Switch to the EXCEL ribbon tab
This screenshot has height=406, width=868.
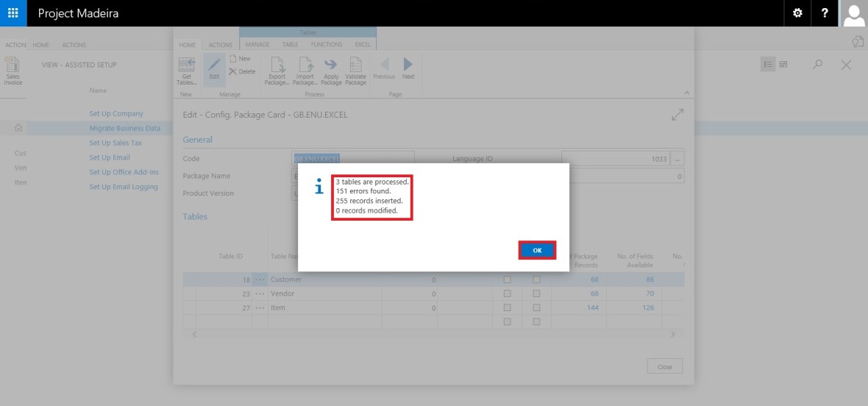tap(363, 45)
